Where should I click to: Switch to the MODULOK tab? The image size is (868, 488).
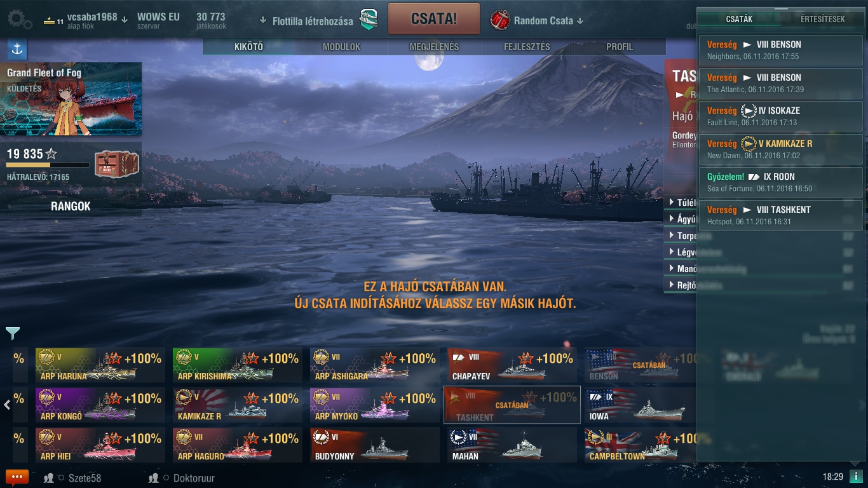point(341,47)
